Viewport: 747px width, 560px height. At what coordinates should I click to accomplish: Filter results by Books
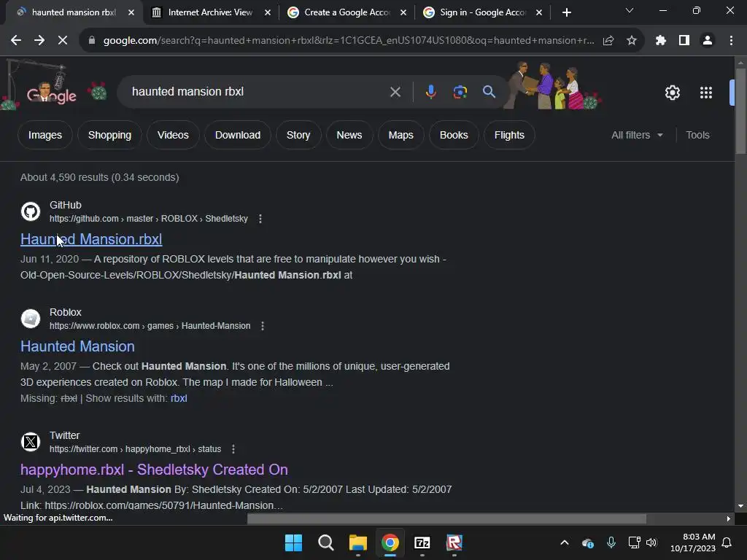(454, 135)
